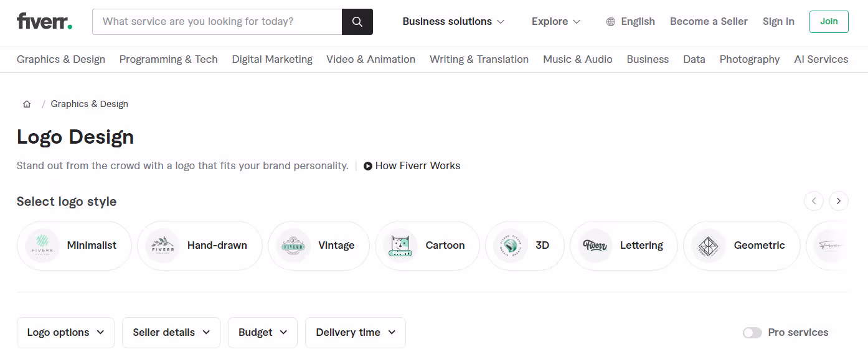Image resolution: width=868 pixels, height=362 pixels.
Task: Click the Select logo style heading
Action: pyautogui.click(x=67, y=202)
